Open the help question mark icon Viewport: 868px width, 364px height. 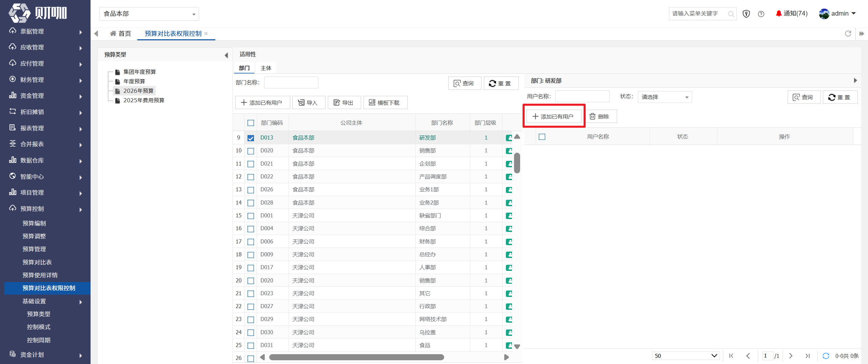tap(761, 14)
